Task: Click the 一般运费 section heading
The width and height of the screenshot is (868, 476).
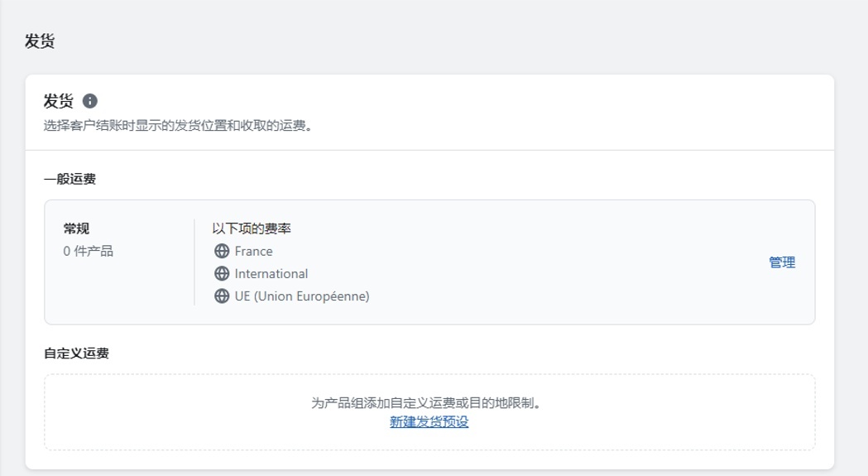Action: [70, 179]
